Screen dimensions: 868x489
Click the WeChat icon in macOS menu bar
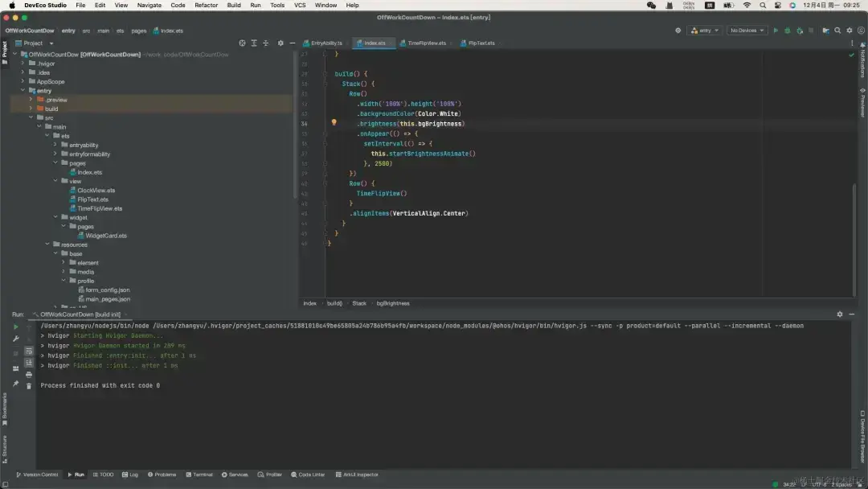(x=652, y=5)
